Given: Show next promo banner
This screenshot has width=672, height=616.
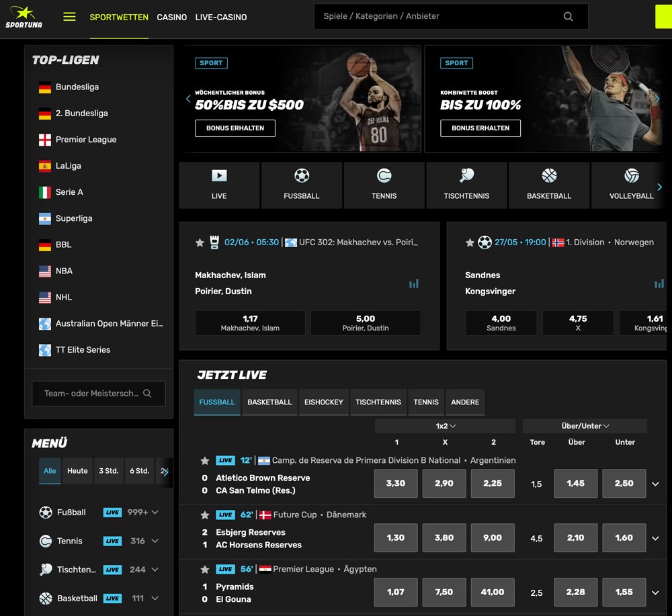Looking at the screenshot, I should (657, 99).
